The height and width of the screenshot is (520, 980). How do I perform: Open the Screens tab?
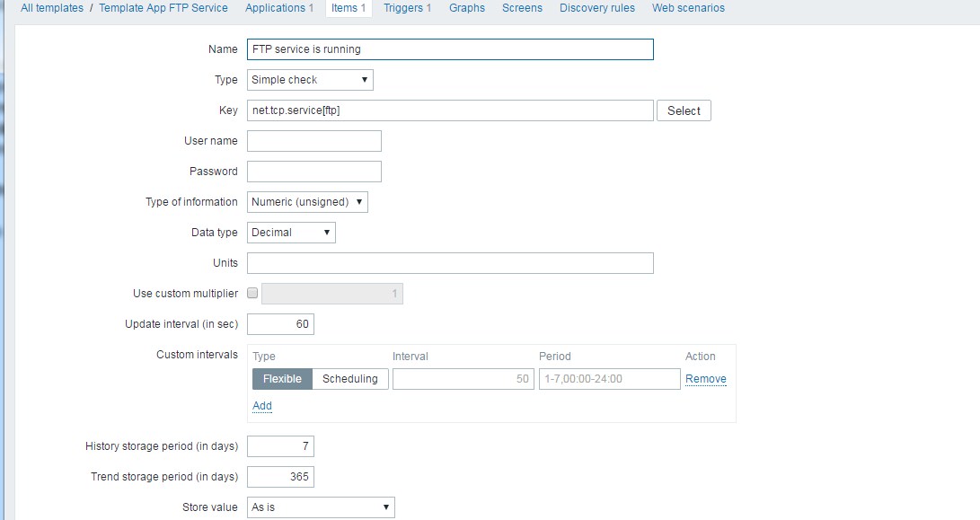pyautogui.click(x=522, y=8)
